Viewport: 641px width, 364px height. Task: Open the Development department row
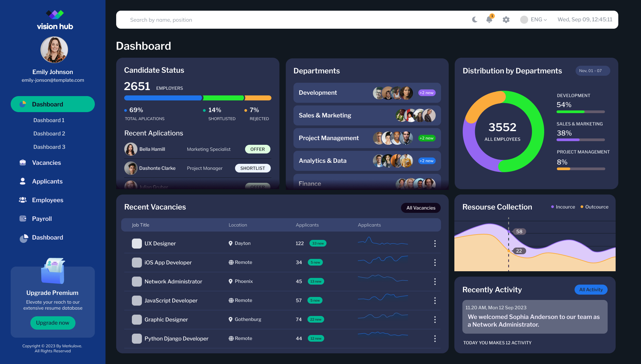(367, 93)
